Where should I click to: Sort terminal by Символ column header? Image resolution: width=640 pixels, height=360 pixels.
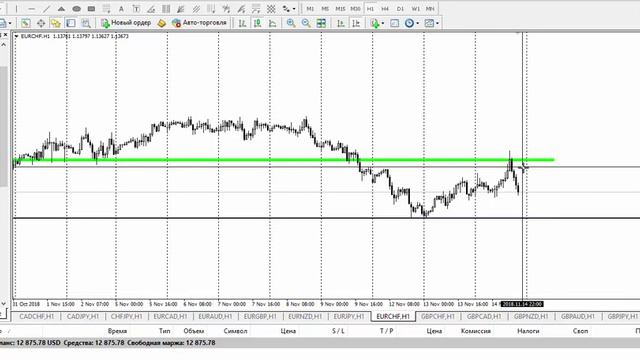(236, 331)
